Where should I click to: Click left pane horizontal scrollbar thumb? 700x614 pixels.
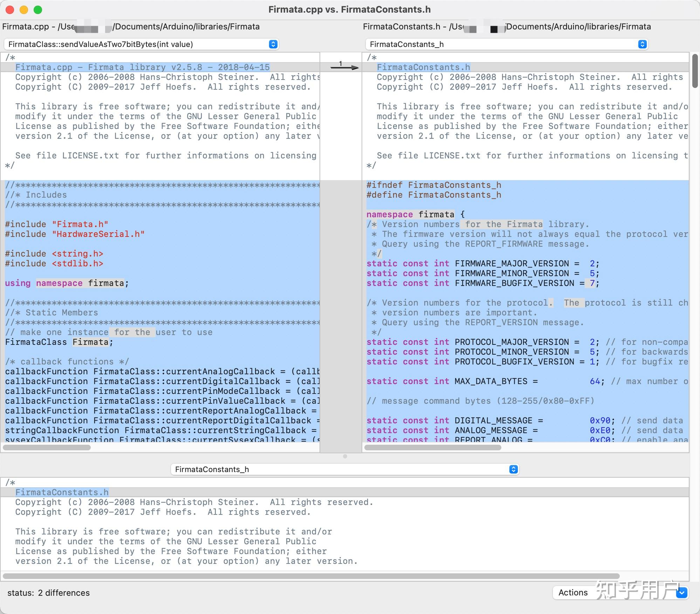click(47, 448)
